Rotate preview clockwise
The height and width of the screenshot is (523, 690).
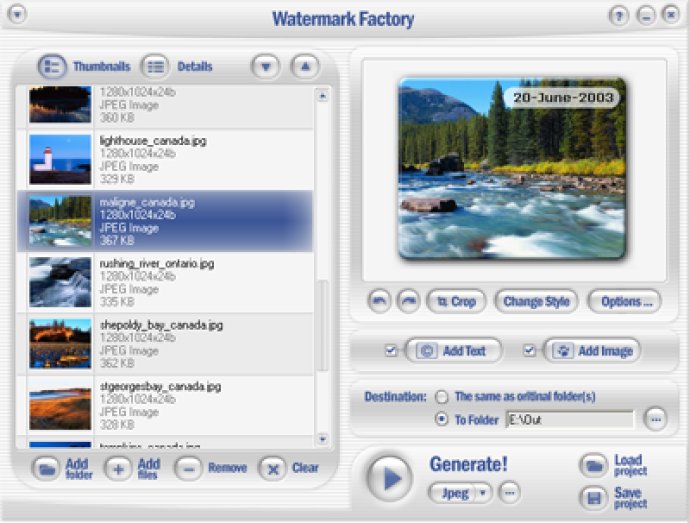408,301
